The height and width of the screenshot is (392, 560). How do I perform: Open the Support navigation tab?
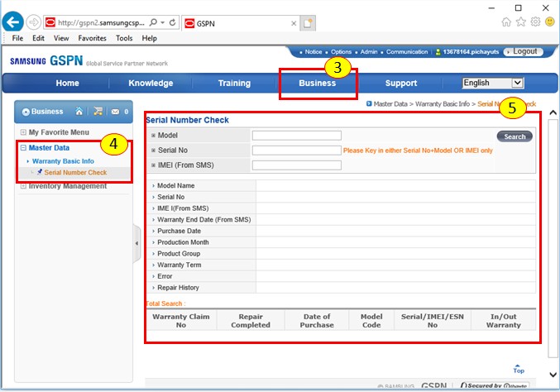tap(401, 84)
